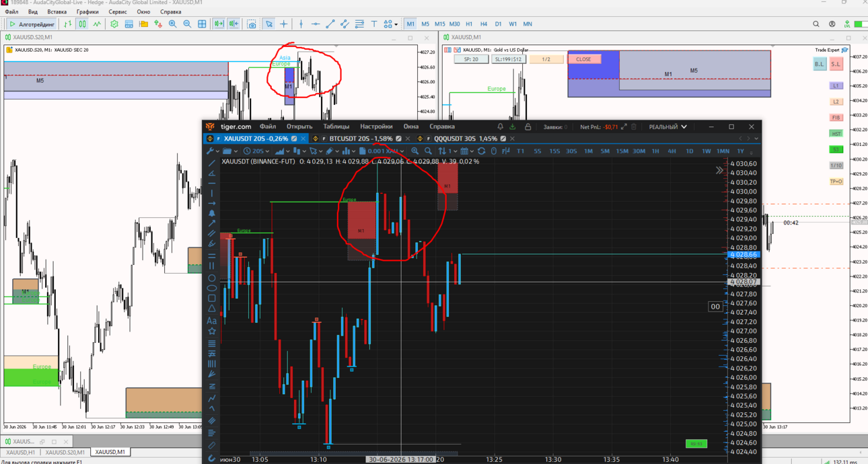Click the CLOSE button on XAUUSD,M1 panel
The width and height of the screenshot is (868, 464).
[583, 59]
